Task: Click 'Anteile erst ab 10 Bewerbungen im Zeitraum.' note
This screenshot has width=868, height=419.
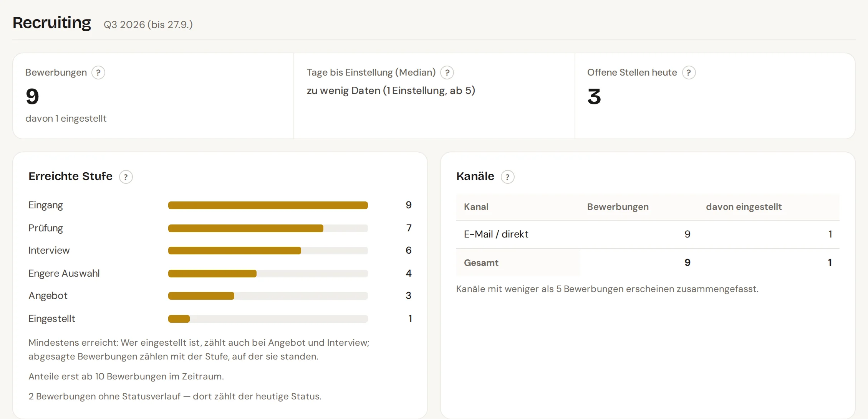Action: tap(126, 376)
